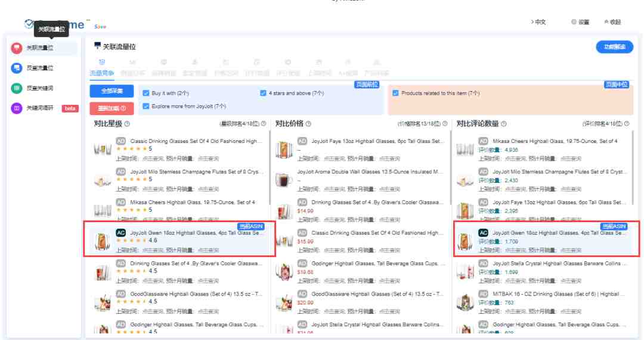644x340 pixels.
Task: Click the 对比价格 column scrollbar
Action: click(451, 167)
